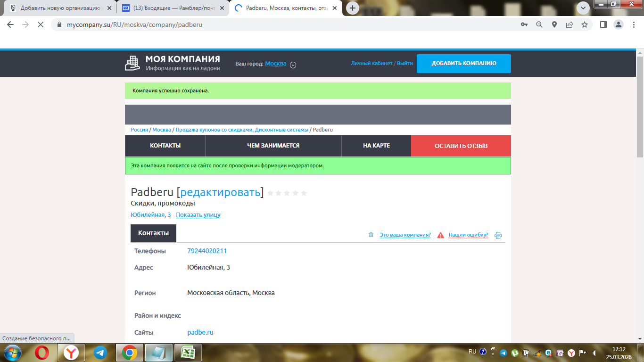This screenshot has height=362, width=644.
Task: Click the ESET antivirus tray icon
Action: point(549,353)
